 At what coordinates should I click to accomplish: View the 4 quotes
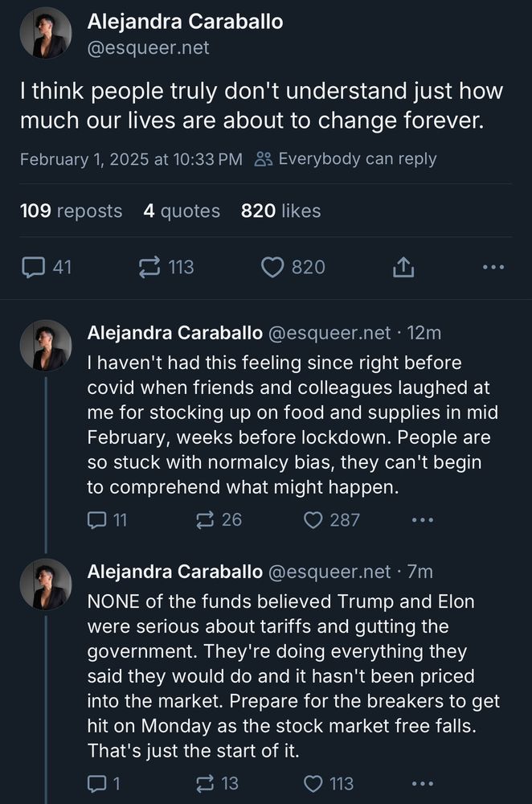click(x=182, y=211)
